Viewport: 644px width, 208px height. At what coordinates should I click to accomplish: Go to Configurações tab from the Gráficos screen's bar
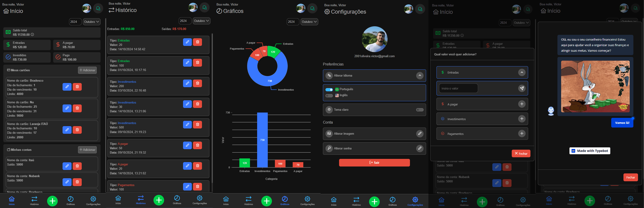(x=307, y=201)
